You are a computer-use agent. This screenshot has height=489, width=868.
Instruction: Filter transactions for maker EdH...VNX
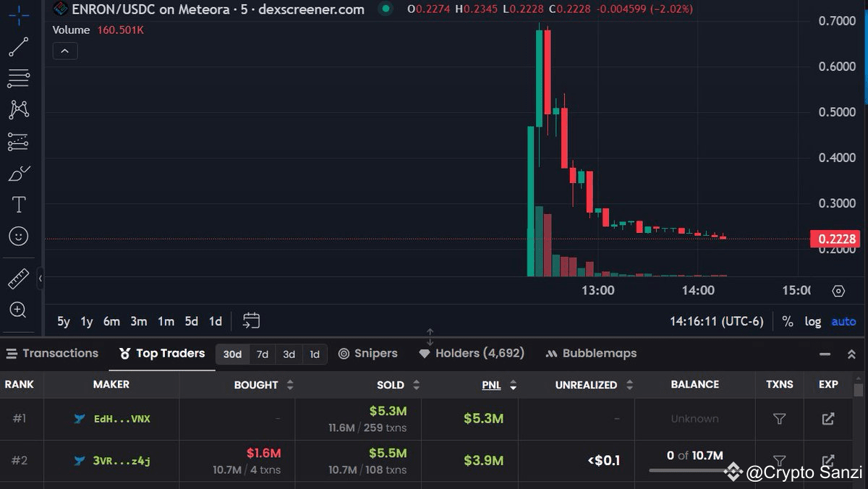(x=779, y=419)
